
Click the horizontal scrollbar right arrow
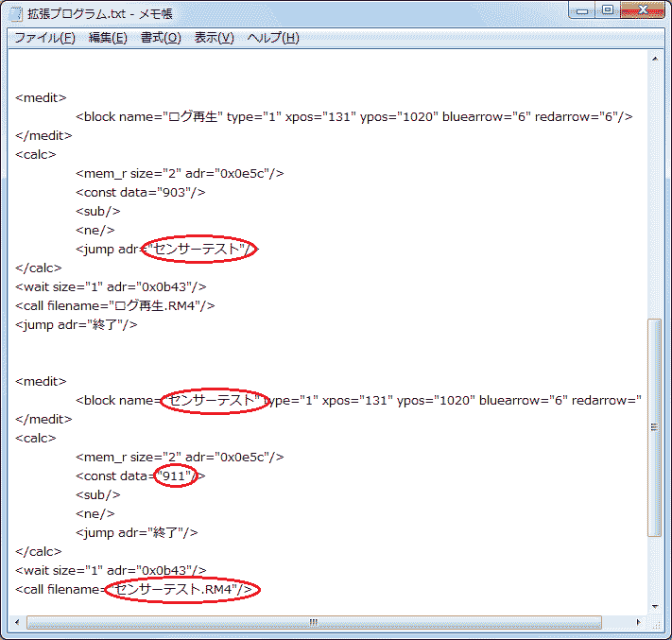[x=639, y=622]
